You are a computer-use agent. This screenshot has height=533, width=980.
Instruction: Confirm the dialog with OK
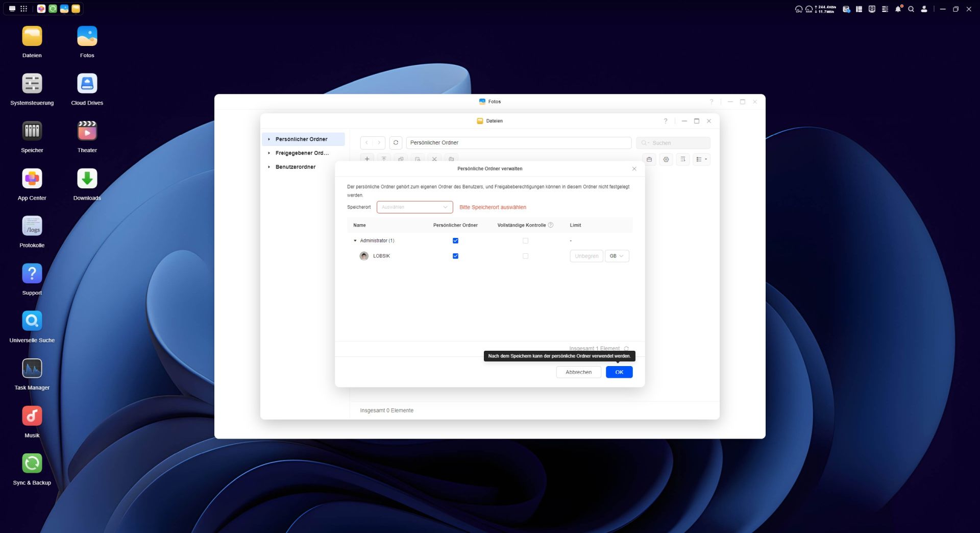tap(619, 372)
